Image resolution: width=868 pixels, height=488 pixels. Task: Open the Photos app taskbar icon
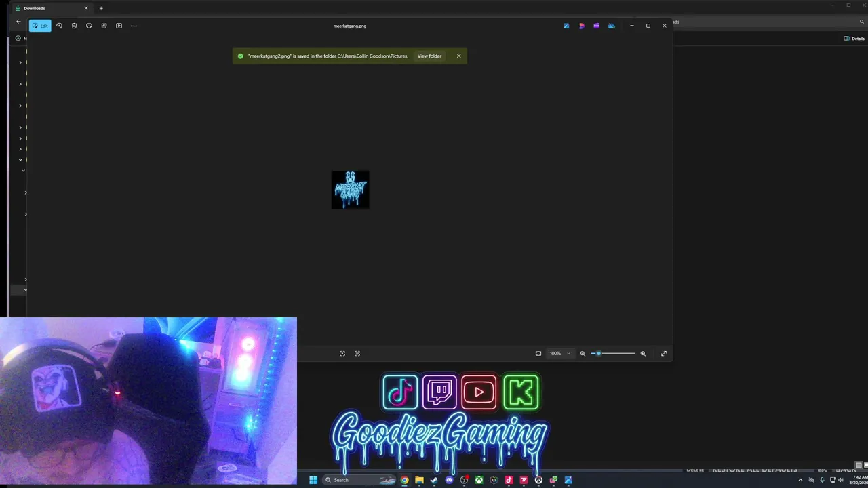tap(568, 480)
